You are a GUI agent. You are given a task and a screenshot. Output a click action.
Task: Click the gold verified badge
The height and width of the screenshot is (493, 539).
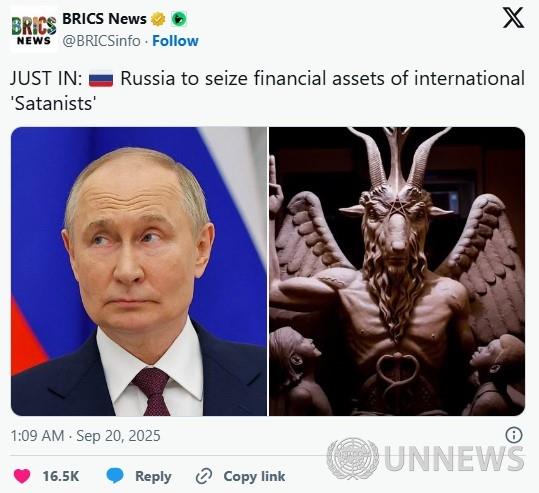(158, 19)
